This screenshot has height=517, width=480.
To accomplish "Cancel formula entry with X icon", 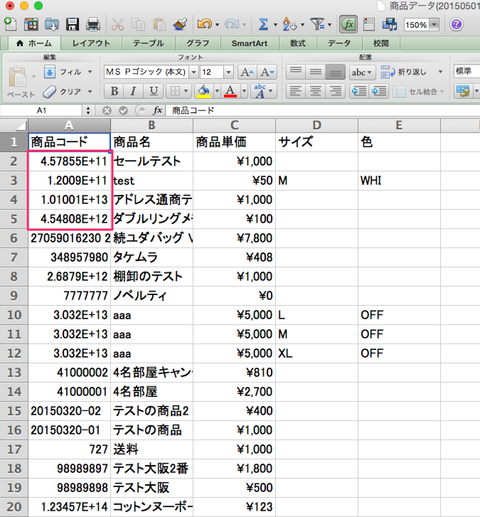I will coord(107,110).
